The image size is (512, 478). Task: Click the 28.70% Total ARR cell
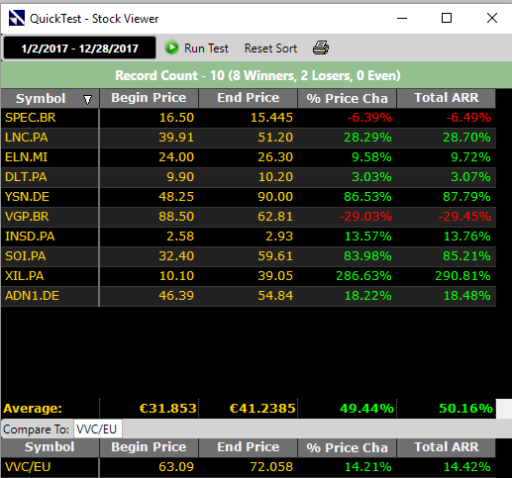pyautogui.click(x=467, y=137)
